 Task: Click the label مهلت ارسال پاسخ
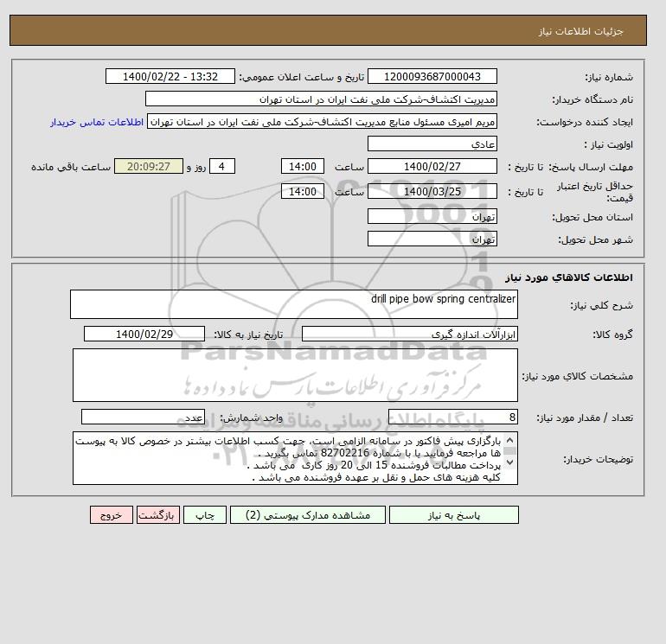click(591, 167)
